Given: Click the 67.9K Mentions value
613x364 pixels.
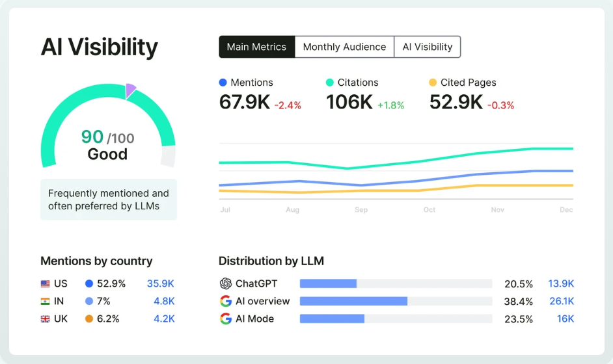Looking at the screenshot, I should [244, 102].
